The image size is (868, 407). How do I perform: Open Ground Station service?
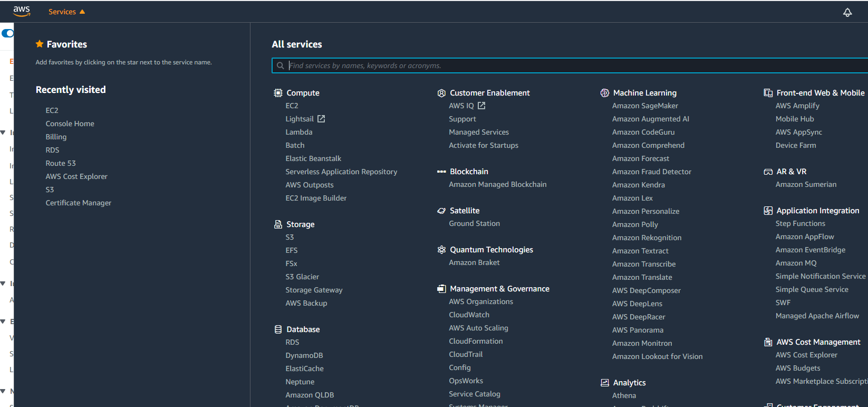coord(474,223)
